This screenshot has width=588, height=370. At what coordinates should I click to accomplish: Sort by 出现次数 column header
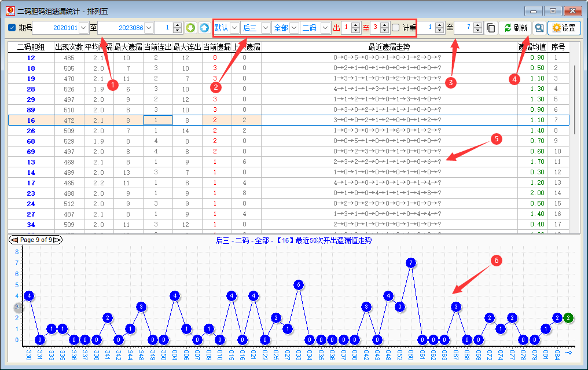click(x=69, y=47)
